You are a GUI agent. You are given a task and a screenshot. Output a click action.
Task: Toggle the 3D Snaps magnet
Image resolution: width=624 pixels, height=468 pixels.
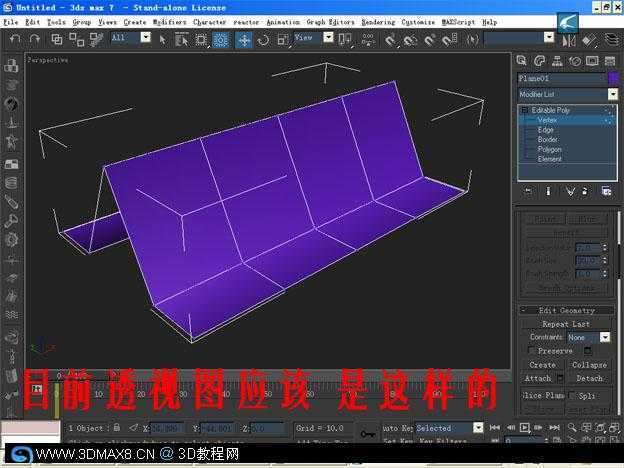coord(390,40)
